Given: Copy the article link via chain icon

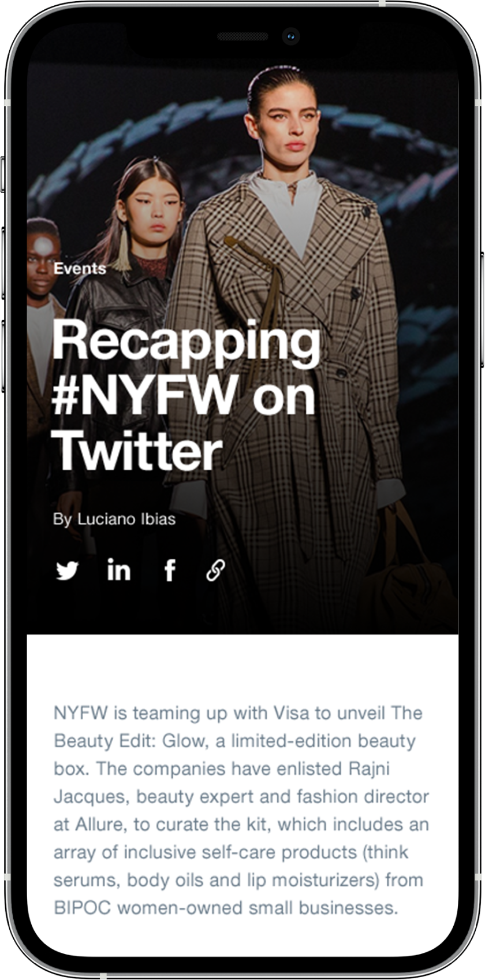Looking at the screenshot, I should pos(215,570).
